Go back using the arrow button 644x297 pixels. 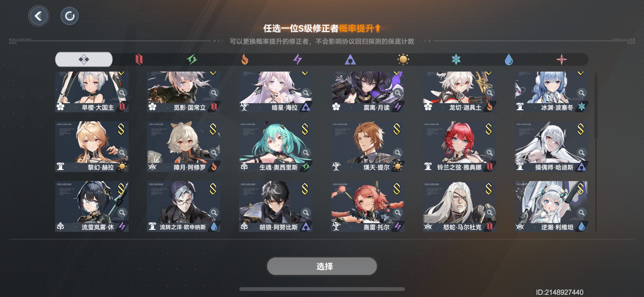(39, 16)
